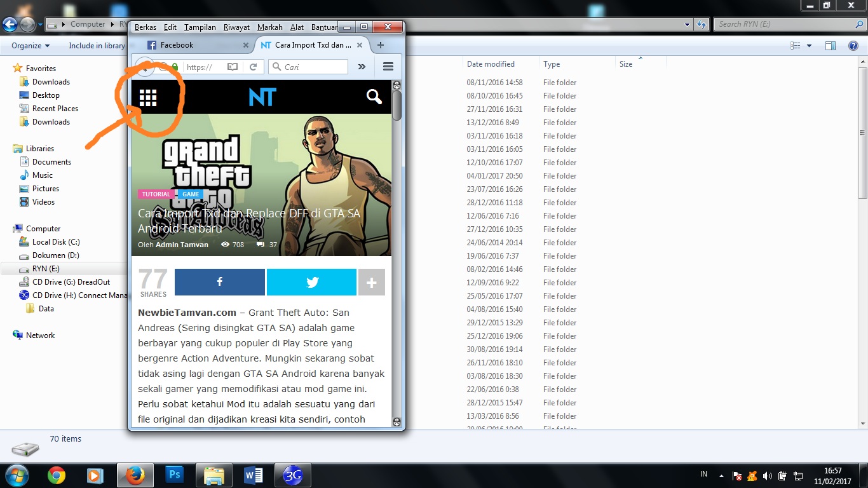Open the Alat menu in Firefox
Image resolution: width=868 pixels, height=488 pixels.
[x=297, y=27]
